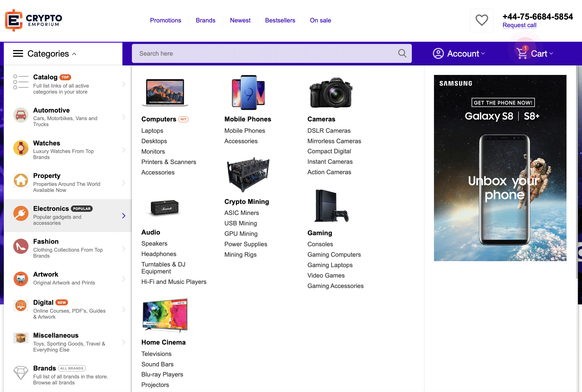Select the Electronics plug icon
Viewport: 582px width, 392px height.
[x=21, y=213]
